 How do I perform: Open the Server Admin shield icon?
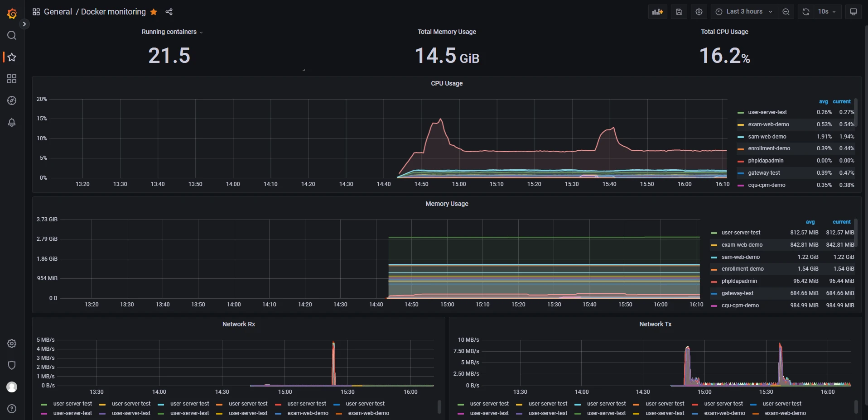click(x=12, y=365)
